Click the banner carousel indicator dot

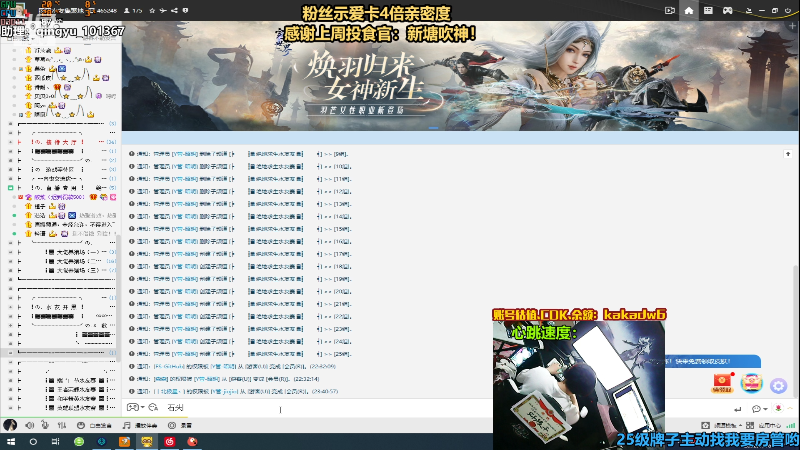click(433, 128)
